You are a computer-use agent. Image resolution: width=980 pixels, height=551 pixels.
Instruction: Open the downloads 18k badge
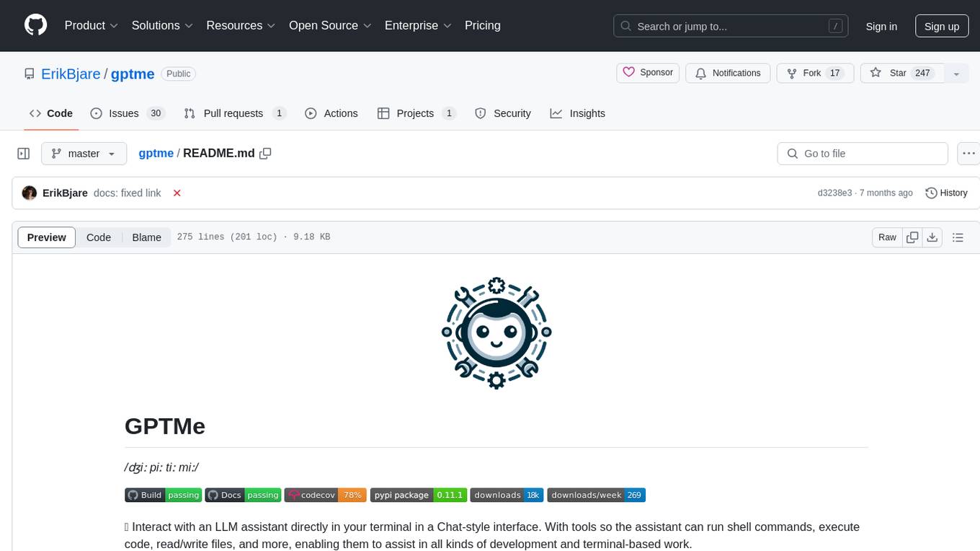pos(507,495)
